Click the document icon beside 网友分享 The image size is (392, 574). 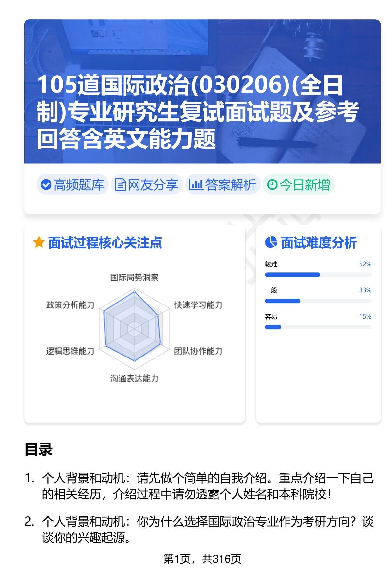pyautogui.click(x=120, y=185)
